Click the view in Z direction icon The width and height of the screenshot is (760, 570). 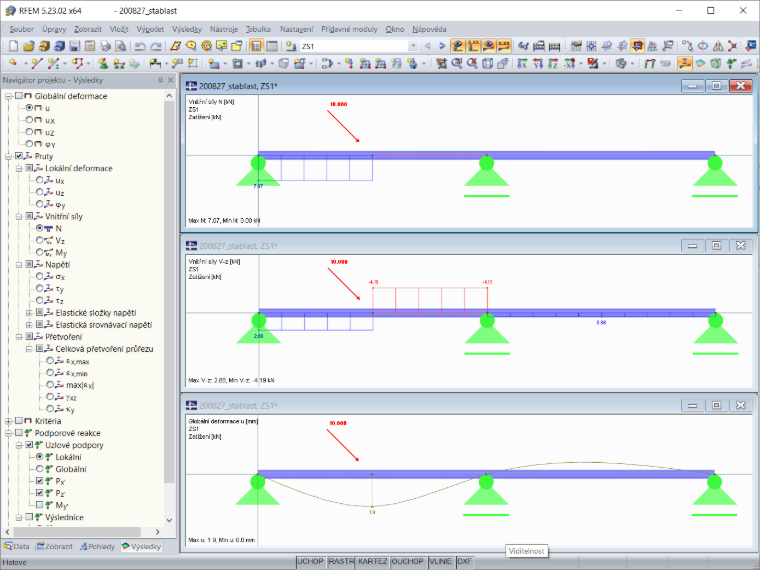point(554,63)
